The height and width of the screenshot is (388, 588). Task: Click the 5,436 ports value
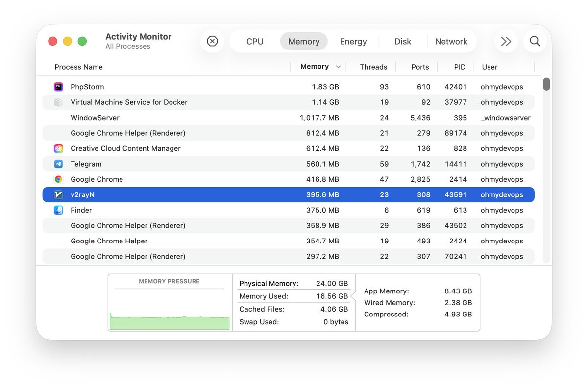pos(421,118)
